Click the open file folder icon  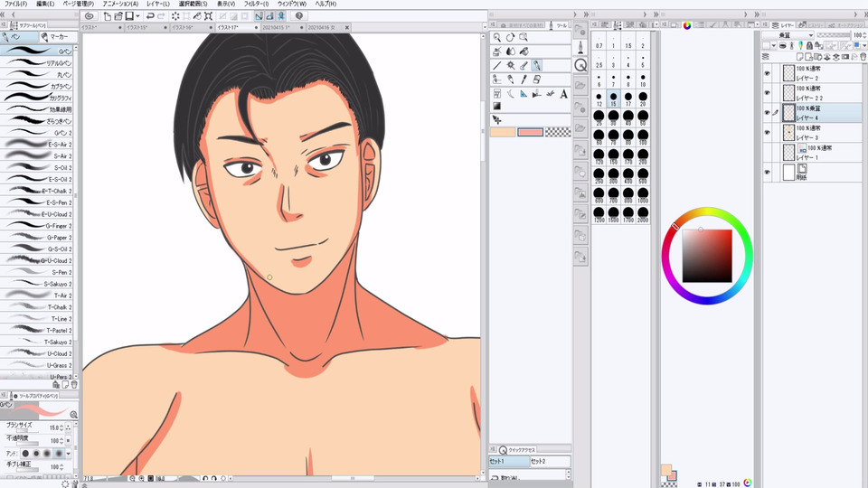coord(118,16)
